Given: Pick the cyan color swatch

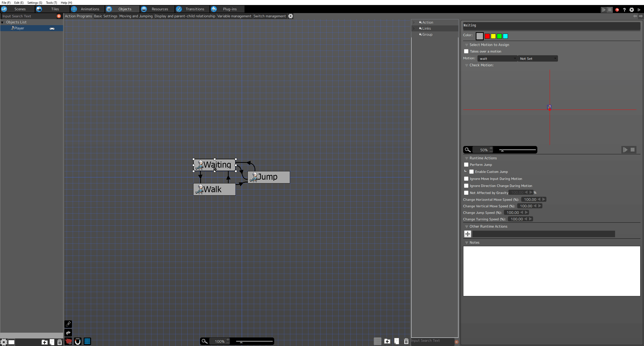Looking at the screenshot, I should 505,36.
